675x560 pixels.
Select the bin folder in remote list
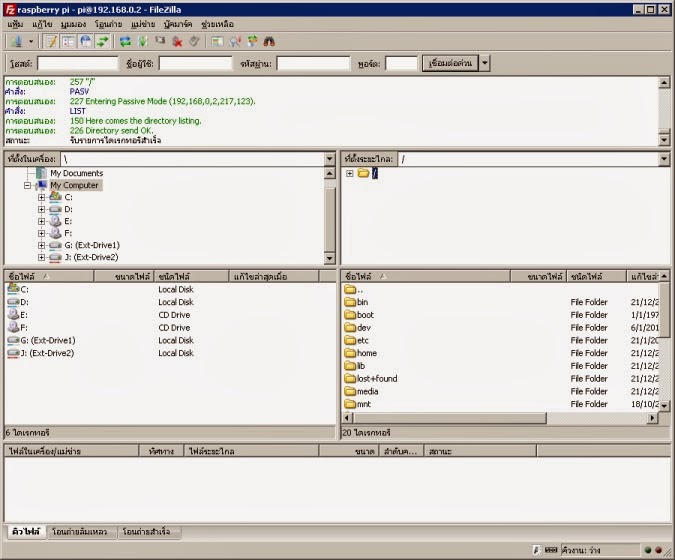coord(362,302)
